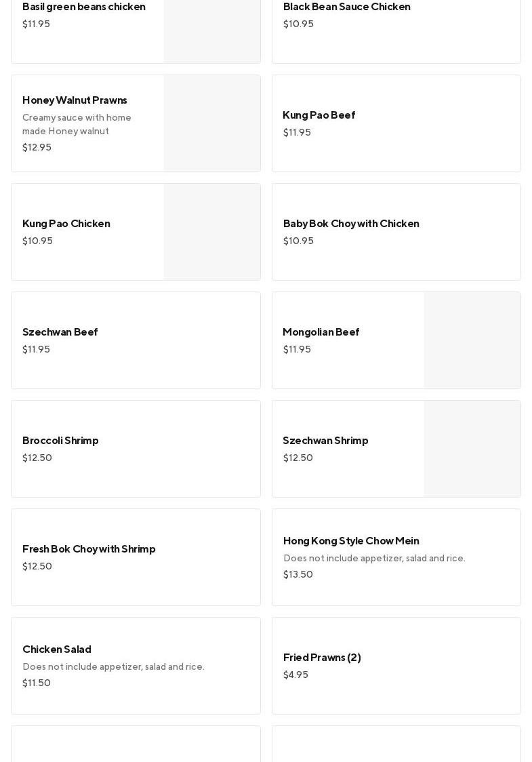Click the Chicken Salad description text
The height and width of the screenshot is (762, 532).
[113, 667]
